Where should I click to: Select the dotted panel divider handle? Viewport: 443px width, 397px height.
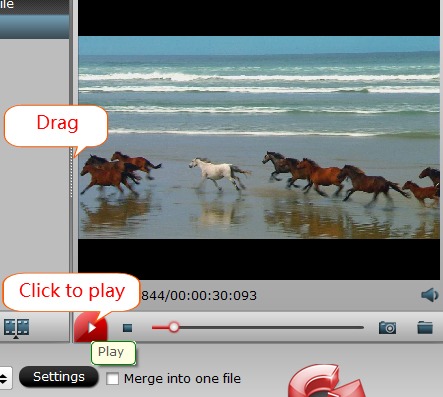click(71, 173)
